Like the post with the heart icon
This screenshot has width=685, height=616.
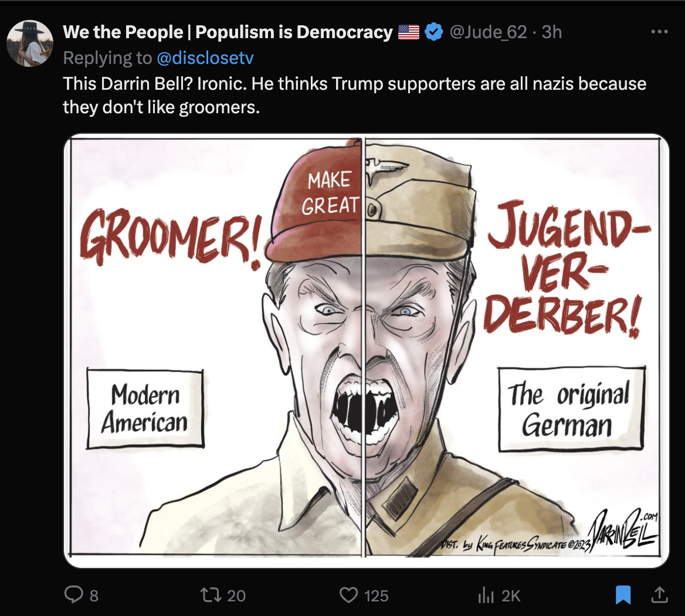click(348, 595)
